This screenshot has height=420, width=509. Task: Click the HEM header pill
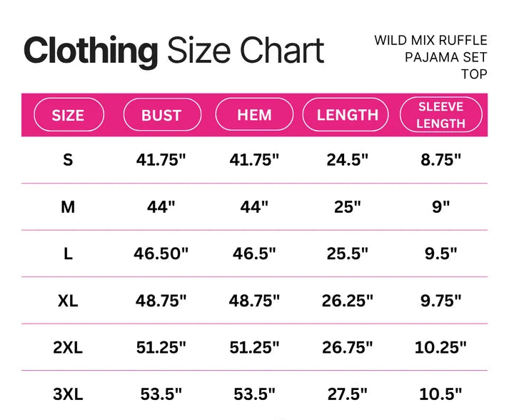[x=254, y=114]
